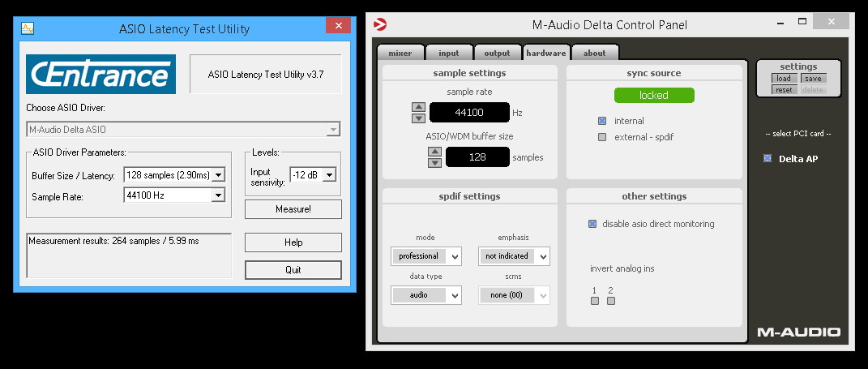
Task: Click the M-AUDIO brand logo in control panel
Action: [798, 333]
